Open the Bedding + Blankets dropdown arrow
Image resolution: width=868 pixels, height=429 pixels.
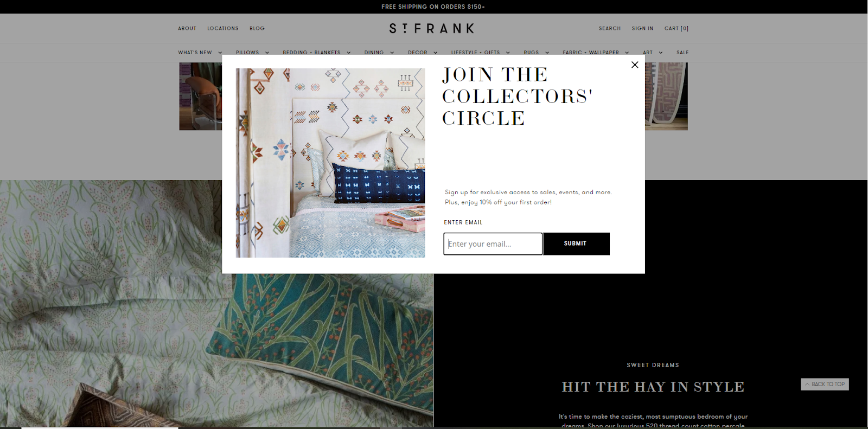(348, 53)
